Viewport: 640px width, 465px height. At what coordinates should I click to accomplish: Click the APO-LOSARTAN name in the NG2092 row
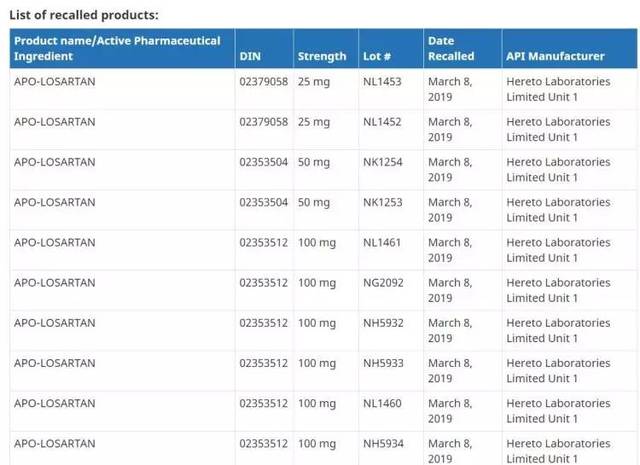pyautogui.click(x=55, y=283)
